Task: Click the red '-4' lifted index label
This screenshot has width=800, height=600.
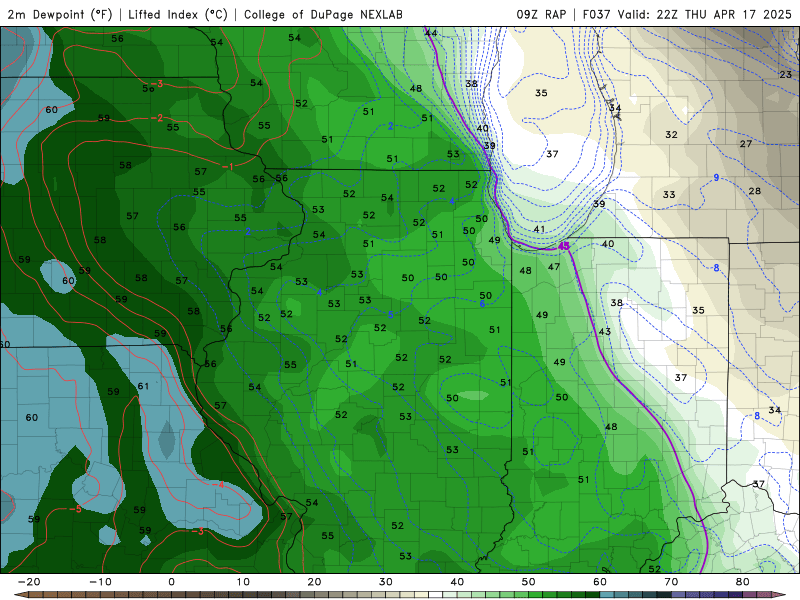Action: (218, 485)
